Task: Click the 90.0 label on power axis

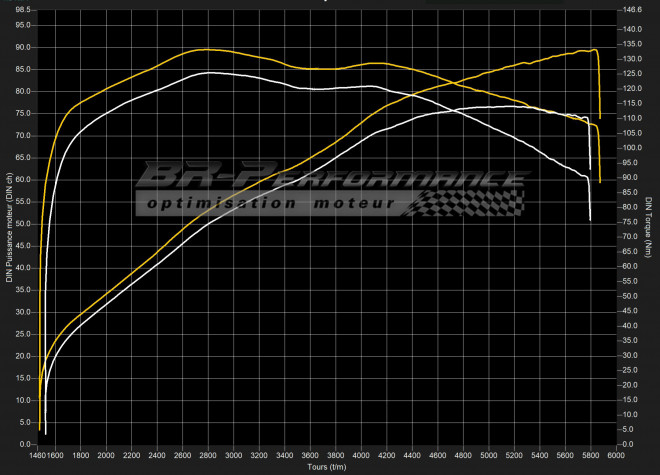Action: point(23,47)
